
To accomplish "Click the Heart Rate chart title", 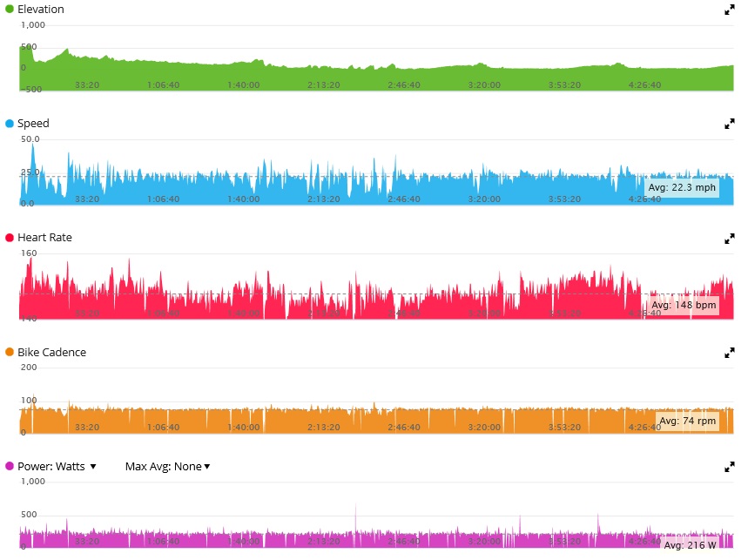I will coord(44,238).
